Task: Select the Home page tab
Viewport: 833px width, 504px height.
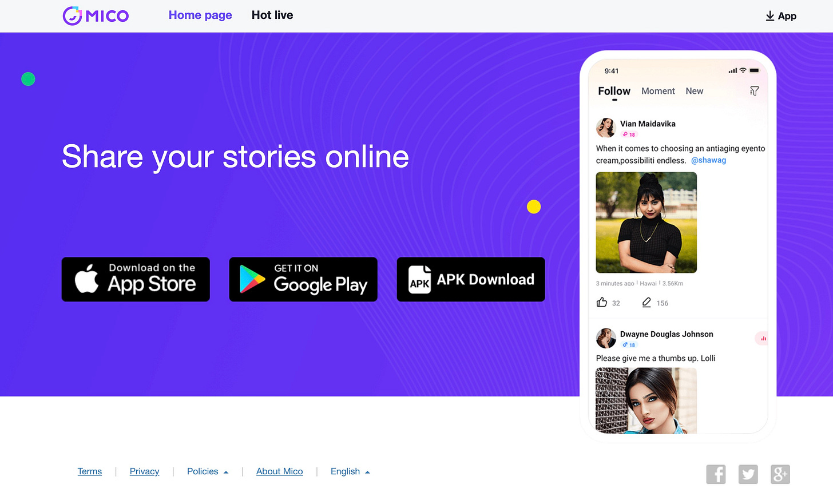Action: (200, 15)
